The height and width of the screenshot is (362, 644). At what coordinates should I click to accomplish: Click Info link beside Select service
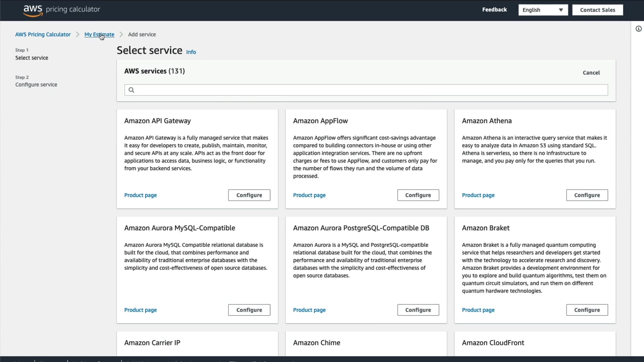(x=191, y=52)
